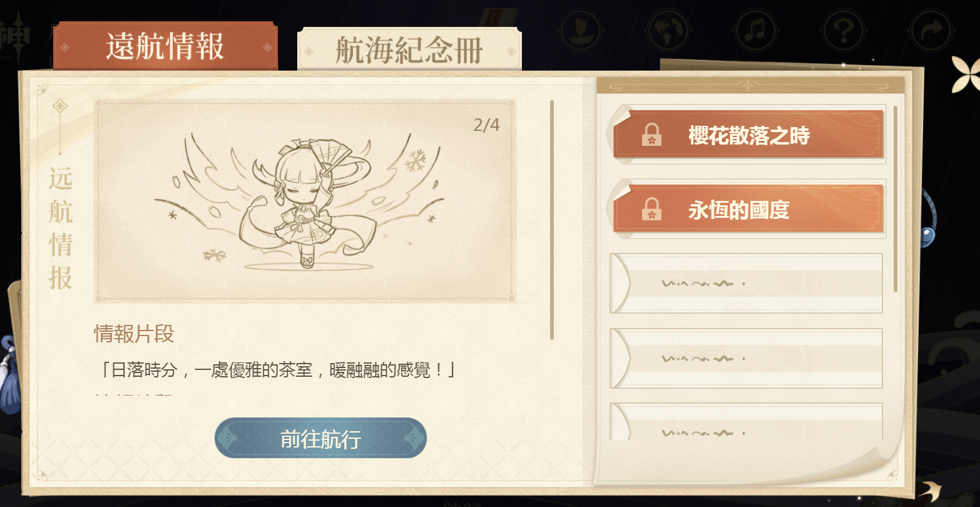Switch to the 遠航情報 tab
The height and width of the screenshot is (507, 980).
(x=165, y=46)
